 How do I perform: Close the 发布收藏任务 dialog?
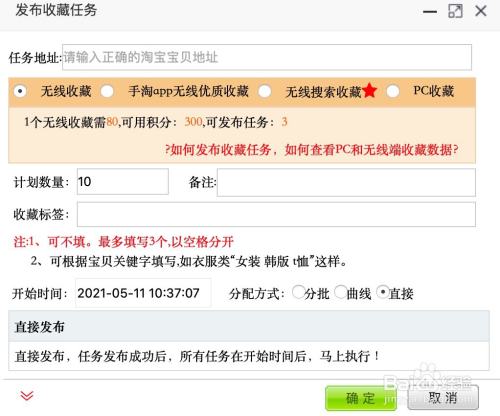pyautogui.click(x=481, y=11)
